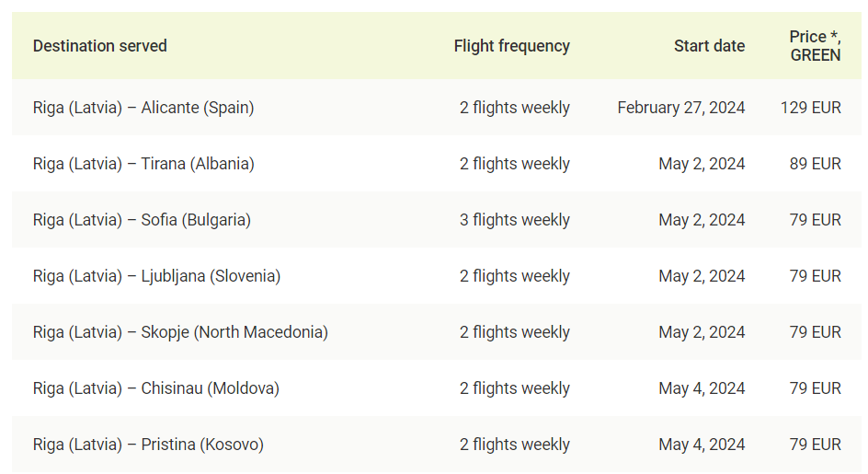This screenshot has height=474, width=868.
Task: Click 2 flights weekly in the Skopje row
Action: (x=514, y=332)
